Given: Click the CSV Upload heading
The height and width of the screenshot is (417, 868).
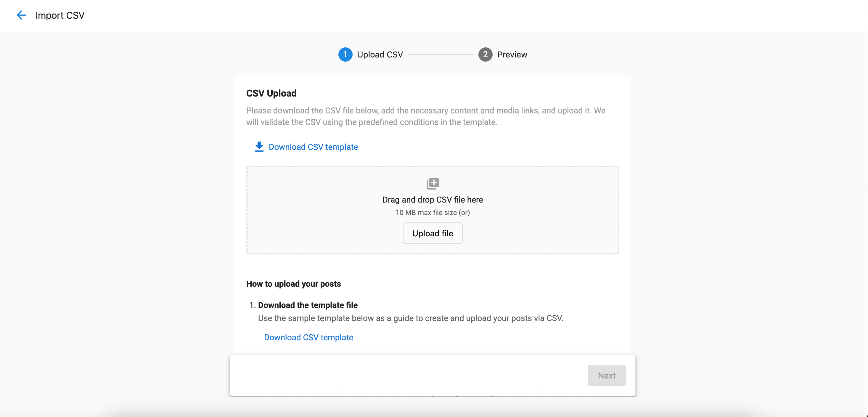Looking at the screenshot, I should coord(271,93).
